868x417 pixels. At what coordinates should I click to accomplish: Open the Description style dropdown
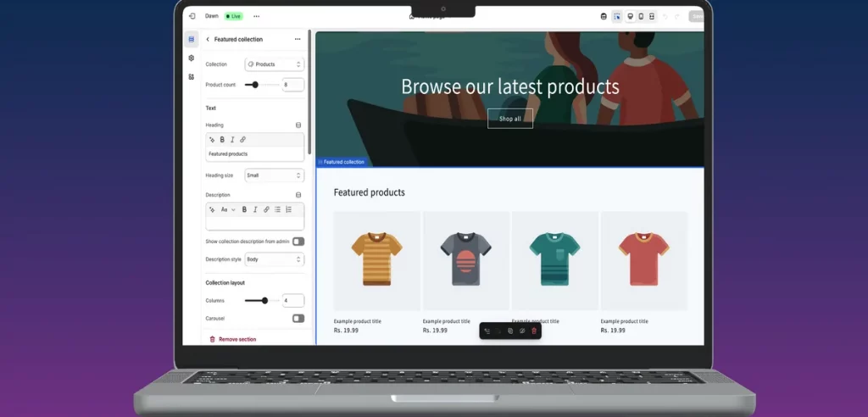click(274, 259)
